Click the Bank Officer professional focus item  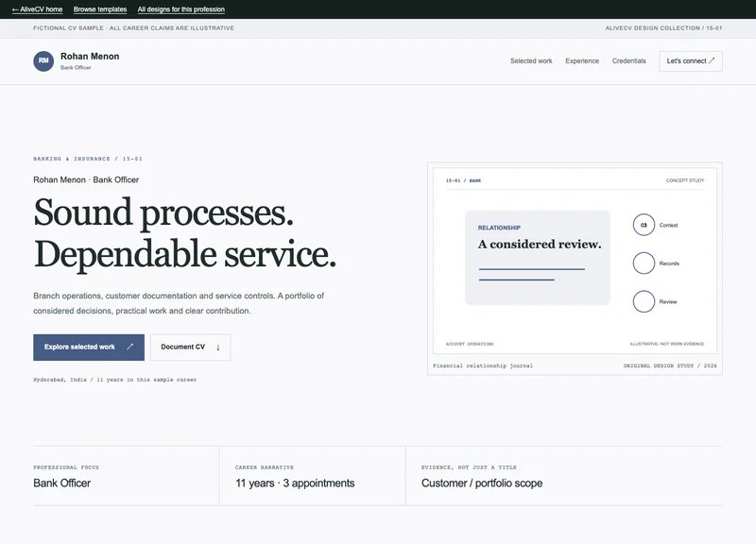click(x=61, y=483)
